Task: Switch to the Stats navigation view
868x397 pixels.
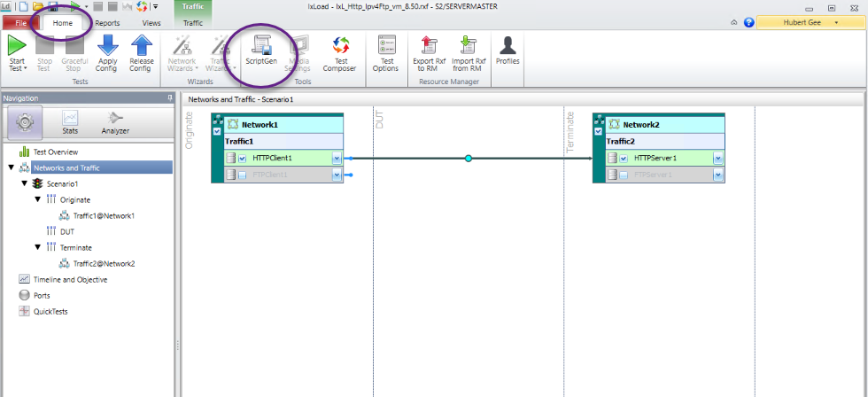Action: pyautogui.click(x=70, y=121)
